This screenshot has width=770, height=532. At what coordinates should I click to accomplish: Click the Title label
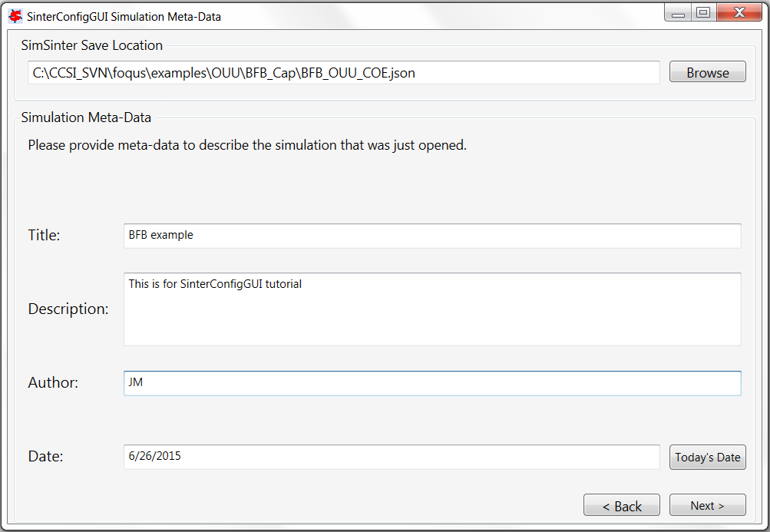coord(45,236)
